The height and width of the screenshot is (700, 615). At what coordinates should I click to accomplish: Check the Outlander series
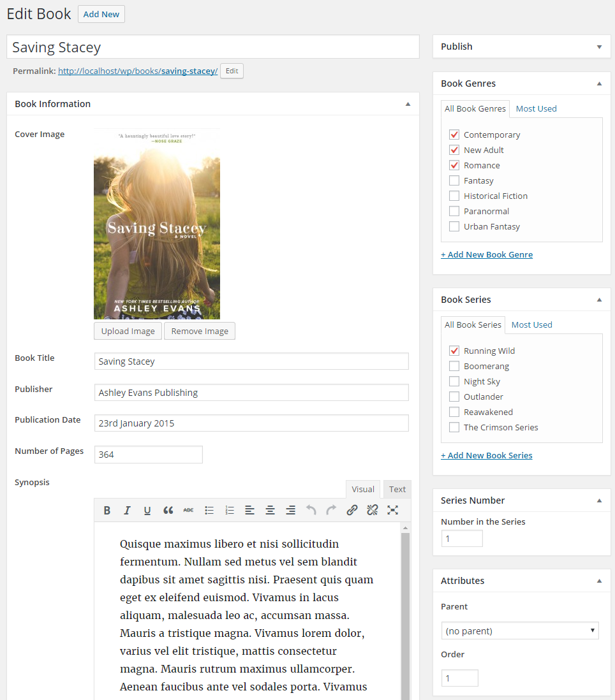[454, 397]
